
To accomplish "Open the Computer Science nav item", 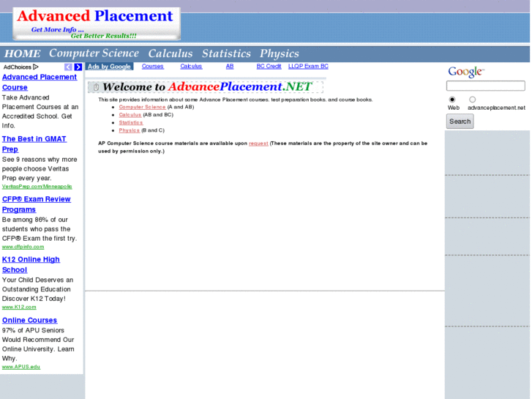I will [x=94, y=53].
